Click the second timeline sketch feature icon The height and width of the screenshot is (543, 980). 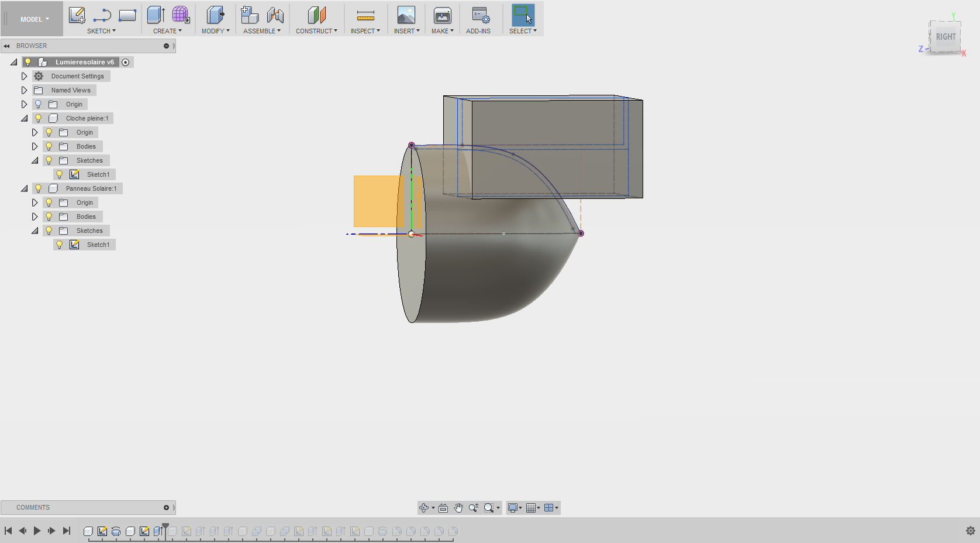pos(144,531)
